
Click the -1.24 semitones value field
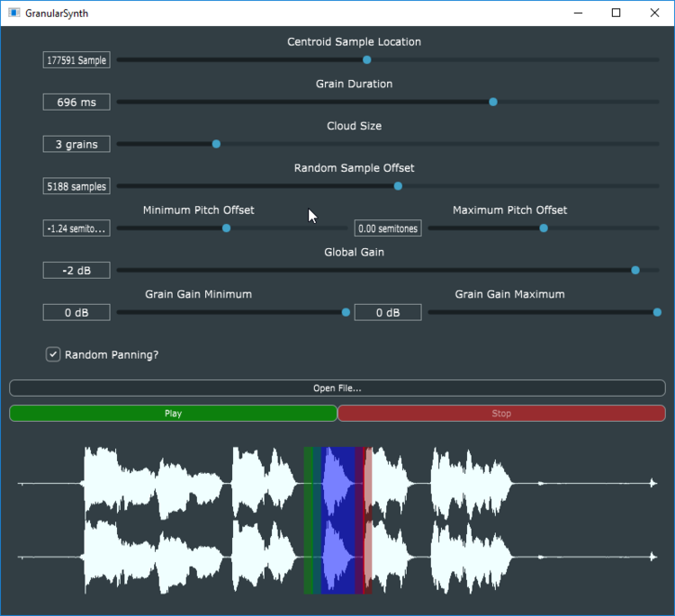(x=76, y=228)
